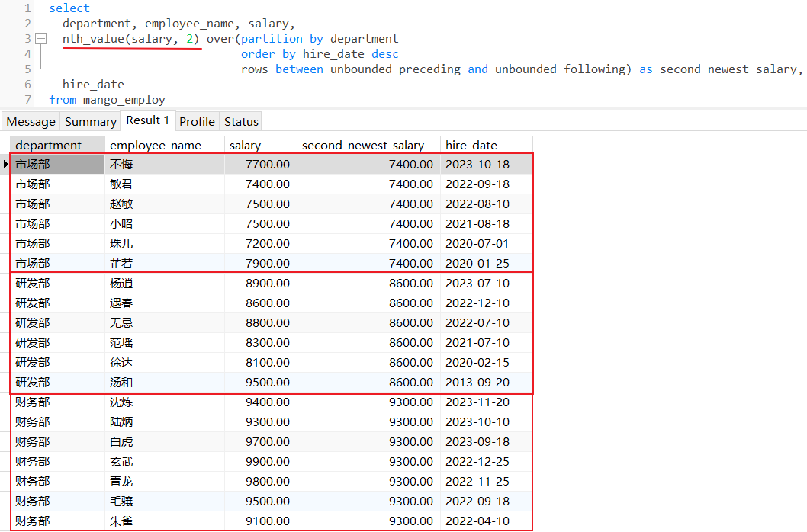Screen dimensions: 807x532
Task: Sort by the salary column header
Action: click(261, 145)
